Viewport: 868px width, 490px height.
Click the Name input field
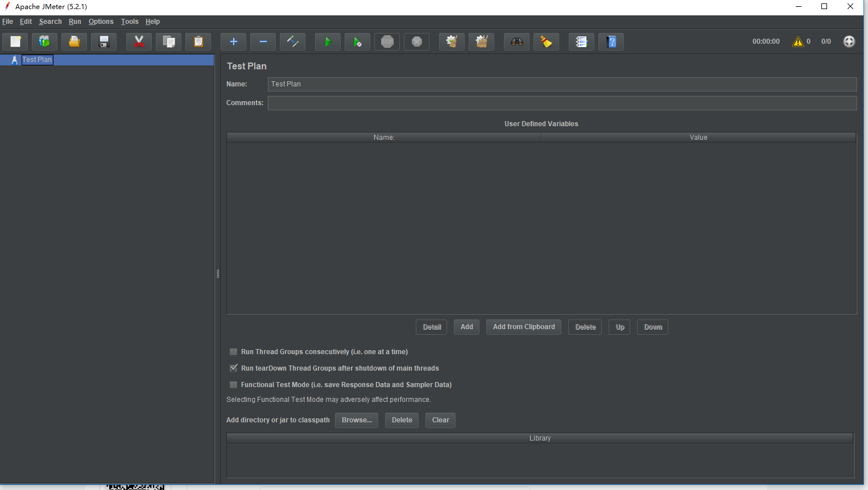(562, 84)
